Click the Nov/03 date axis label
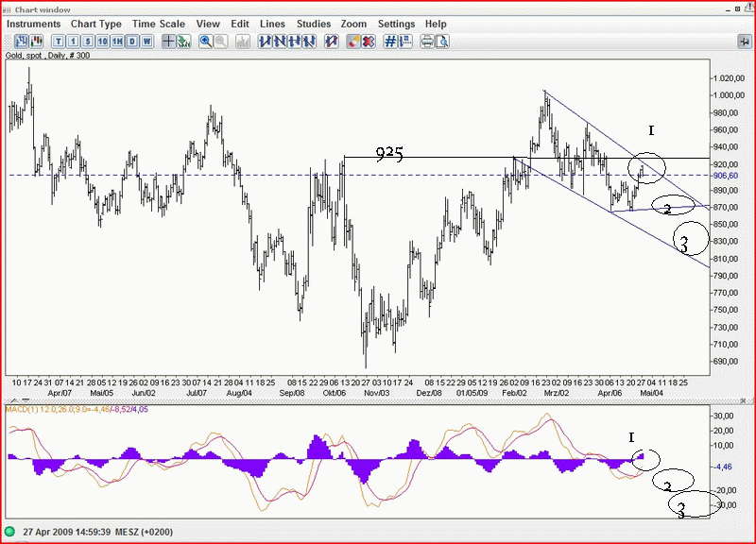This screenshot has height=544, width=756. click(x=376, y=393)
